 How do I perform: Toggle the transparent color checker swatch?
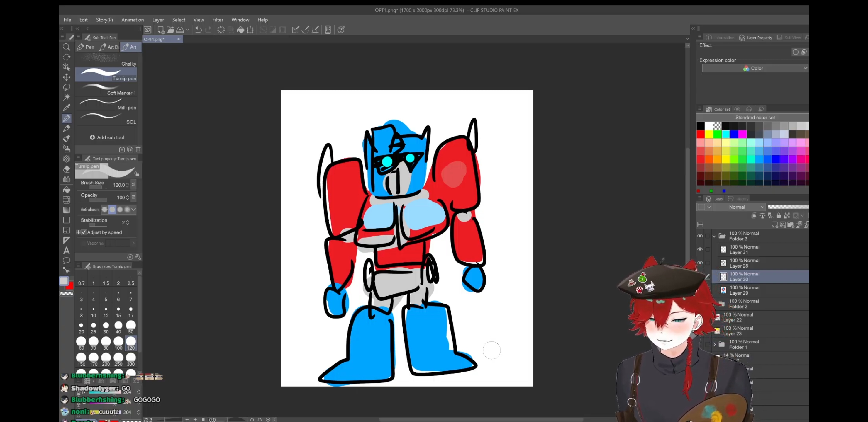pos(66,294)
